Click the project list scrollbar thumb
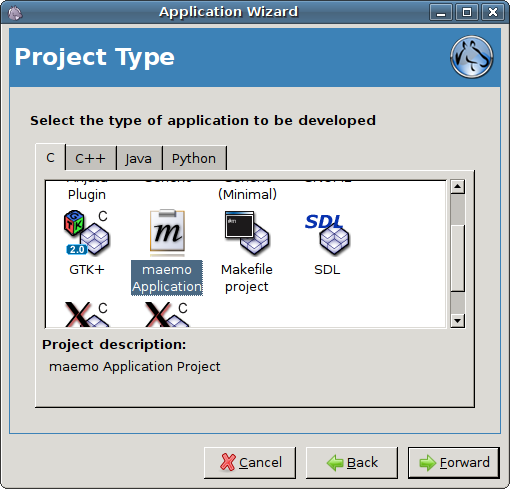Viewport: 510px width, 489px height. point(458,258)
